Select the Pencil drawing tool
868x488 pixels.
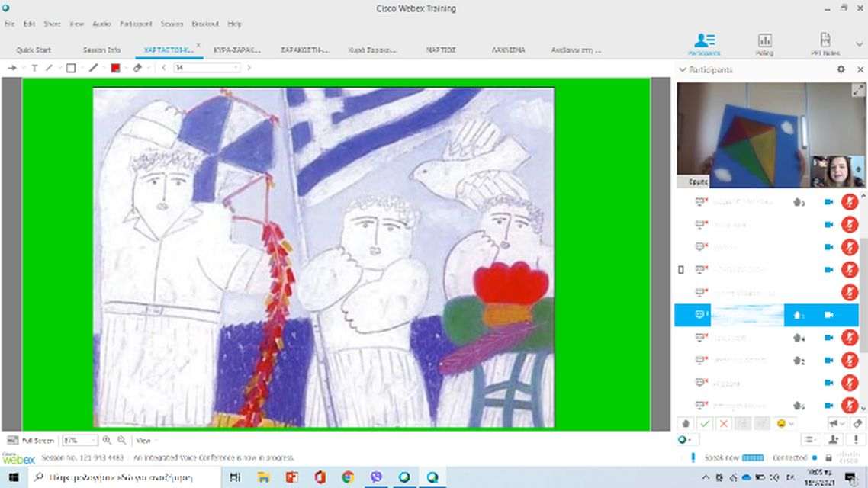coord(93,68)
